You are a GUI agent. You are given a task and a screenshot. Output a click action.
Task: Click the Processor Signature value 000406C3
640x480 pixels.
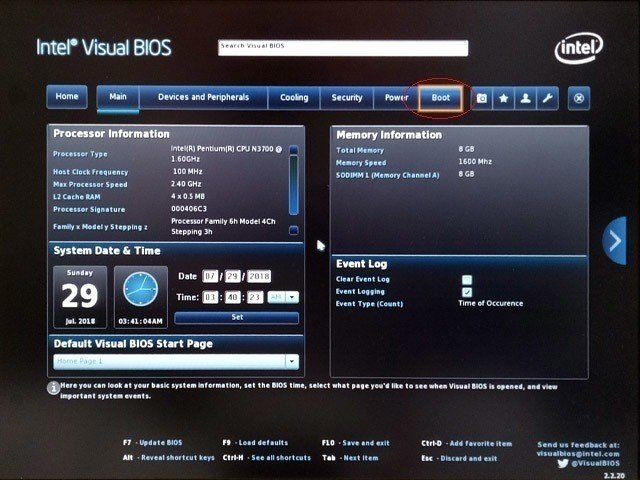click(189, 209)
